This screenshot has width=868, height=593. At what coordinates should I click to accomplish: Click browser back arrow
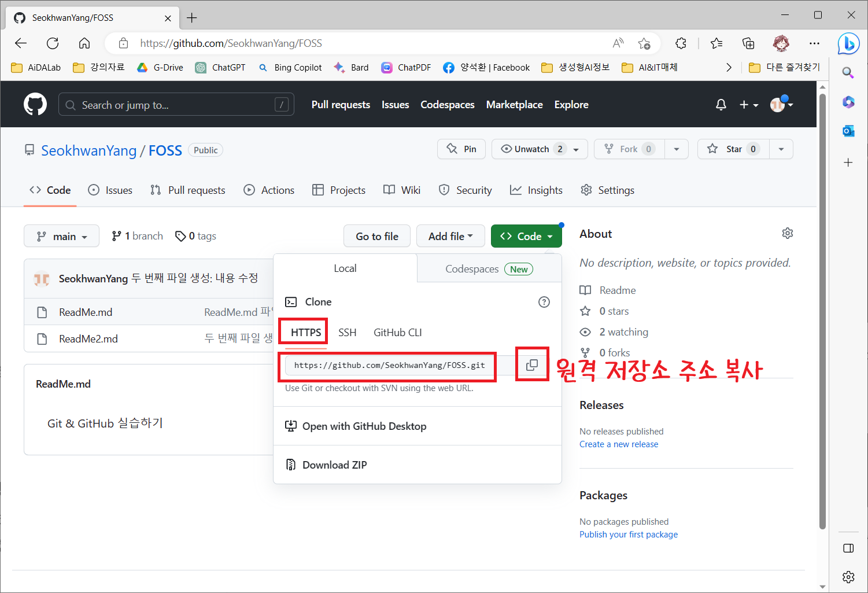[x=21, y=43]
